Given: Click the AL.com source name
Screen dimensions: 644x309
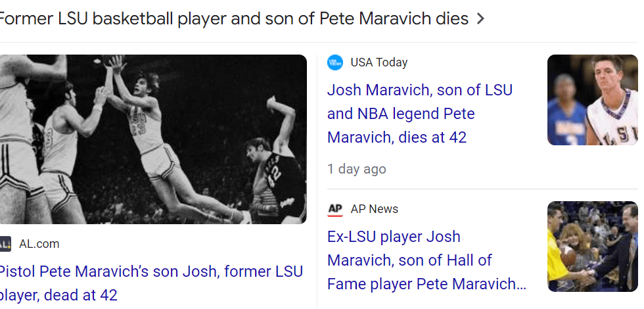Looking at the screenshot, I should (39, 244).
